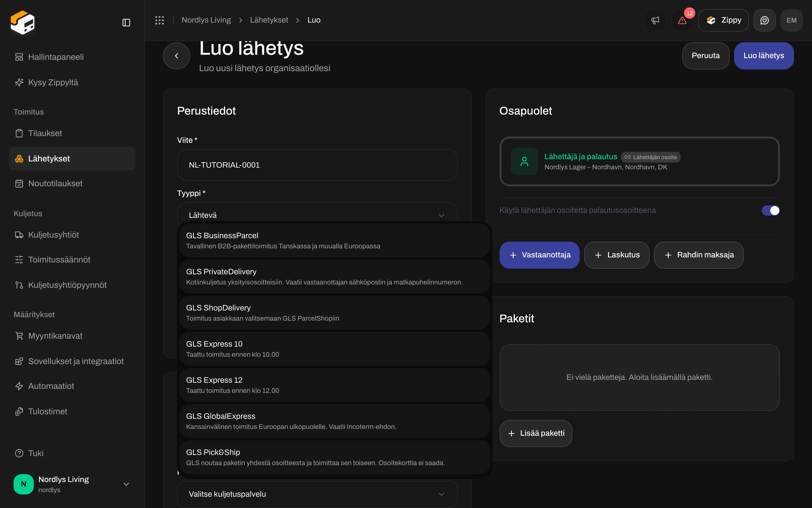Screen dimensions: 812x508
Task: Click the back arrow button
Action: (x=176, y=56)
